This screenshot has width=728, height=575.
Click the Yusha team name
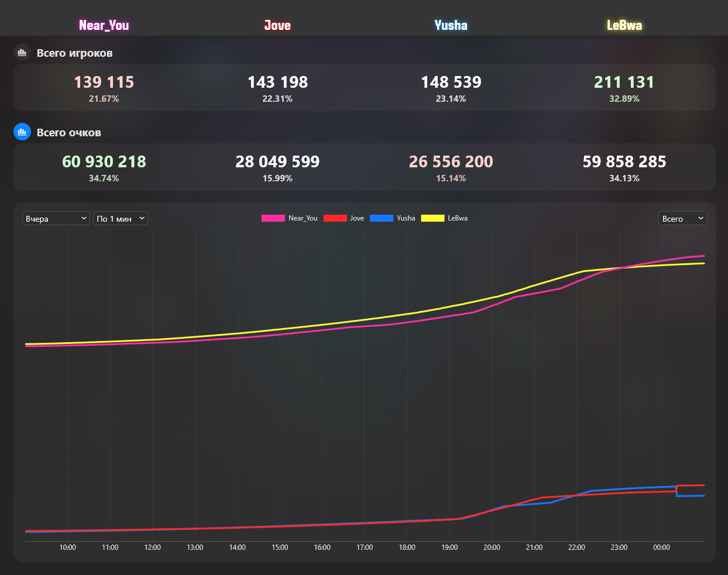point(451,25)
